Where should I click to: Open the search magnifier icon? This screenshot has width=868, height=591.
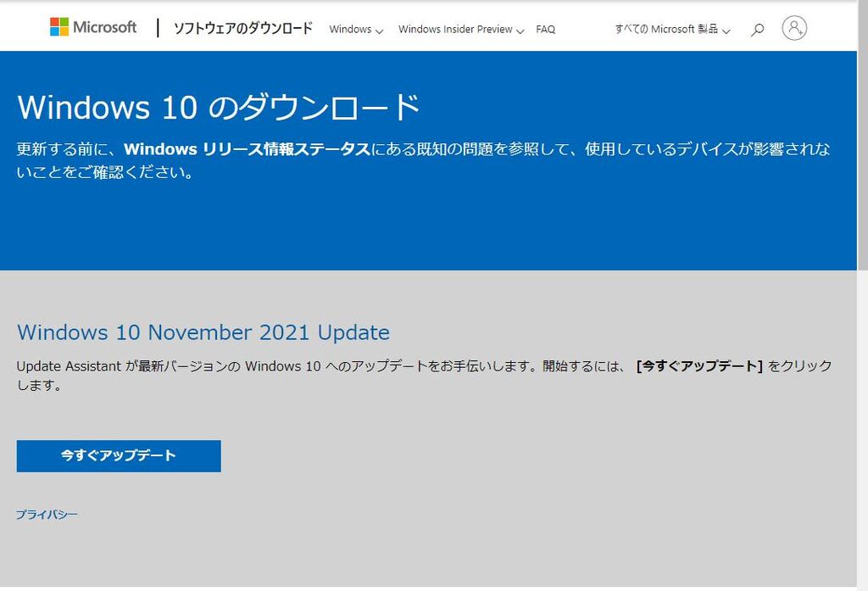point(757,30)
